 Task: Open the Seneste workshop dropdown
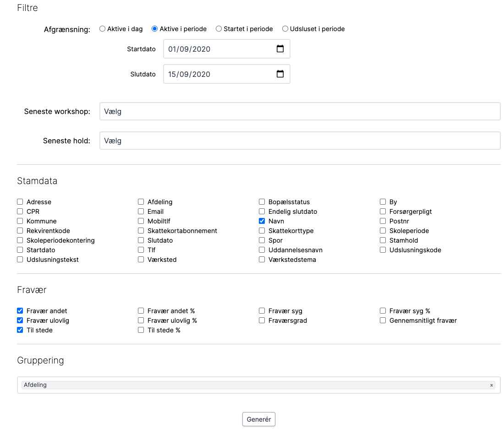coord(300,111)
